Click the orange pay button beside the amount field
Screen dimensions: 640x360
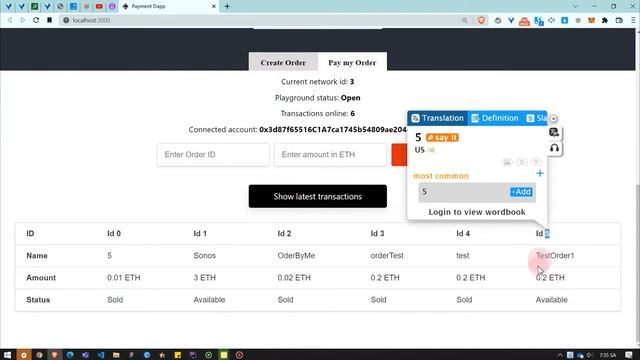pyautogui.click(x=399, y=155)
